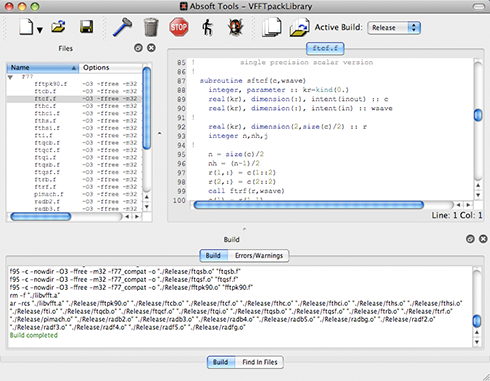Select file ftrf.f in Files list
This screenshot has width=490, height=381.
45,187
